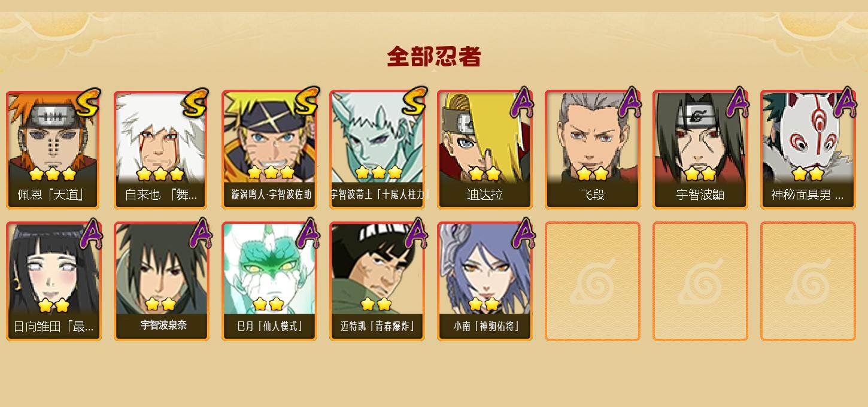Click the S rank badge on 佩恩 card
868x407 pixels.
point(88,102)
